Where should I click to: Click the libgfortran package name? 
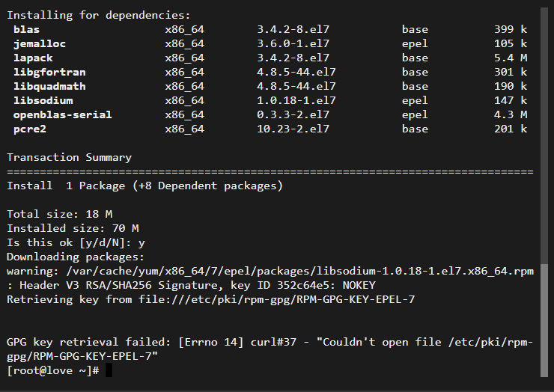pos(49,72)
